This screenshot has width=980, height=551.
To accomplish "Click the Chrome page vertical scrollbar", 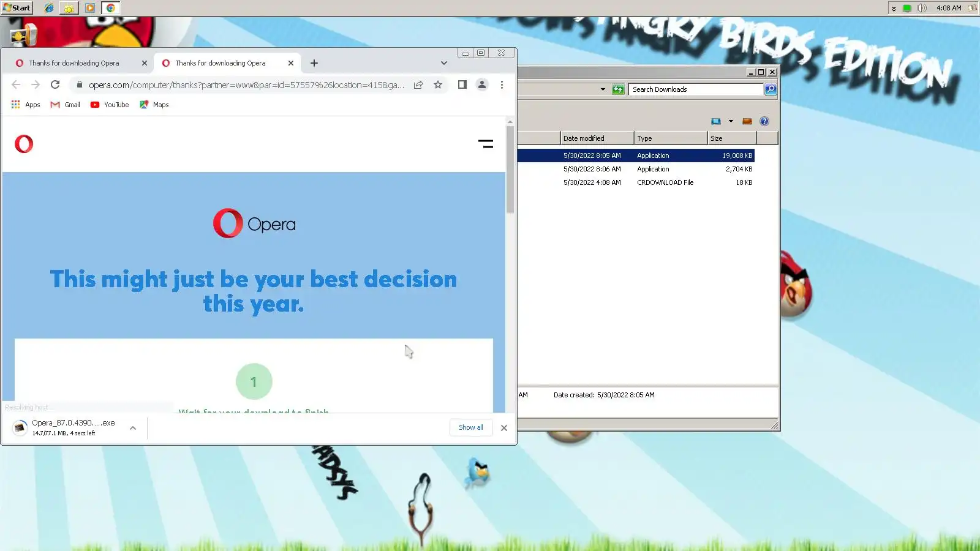I will point(510,170).
